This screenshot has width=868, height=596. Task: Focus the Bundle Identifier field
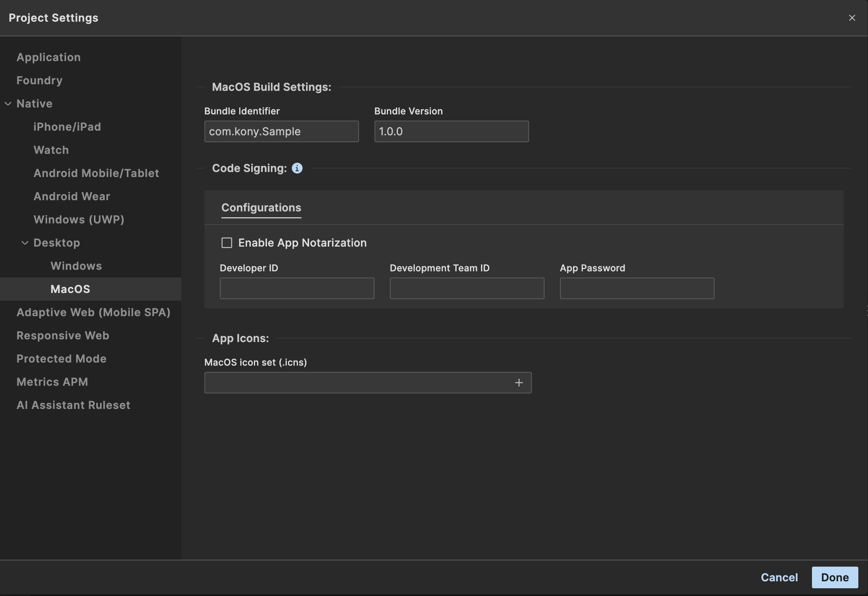tap(281, 131)
